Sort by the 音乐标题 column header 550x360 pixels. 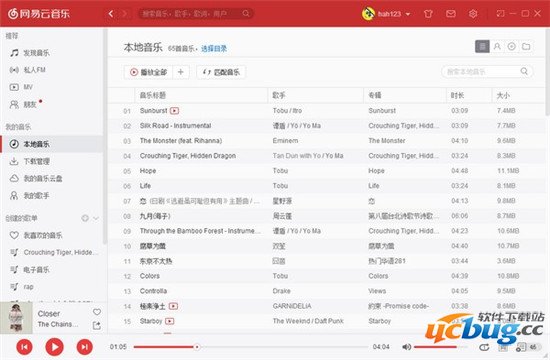[201, 95]
